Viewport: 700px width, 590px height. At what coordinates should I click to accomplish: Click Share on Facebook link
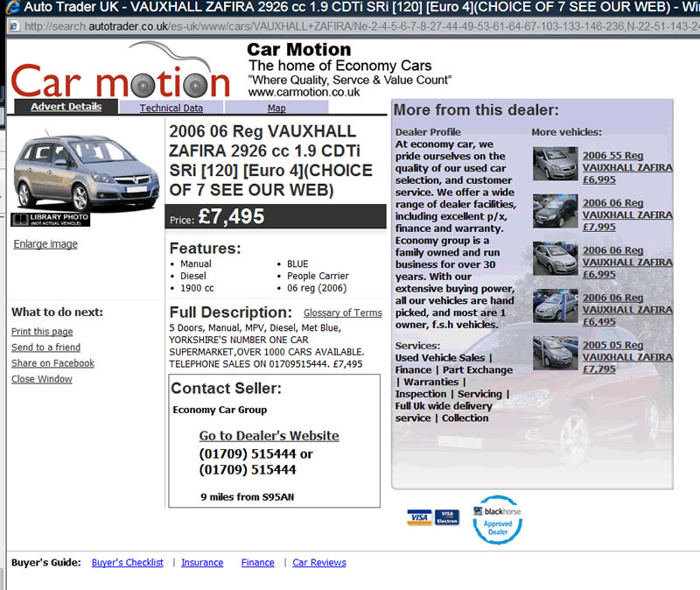pos(52,363)
